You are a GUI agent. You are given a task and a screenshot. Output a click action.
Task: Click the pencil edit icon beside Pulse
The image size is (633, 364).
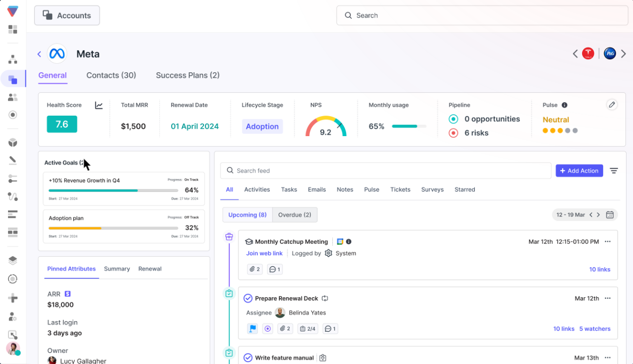coord(612,105)
